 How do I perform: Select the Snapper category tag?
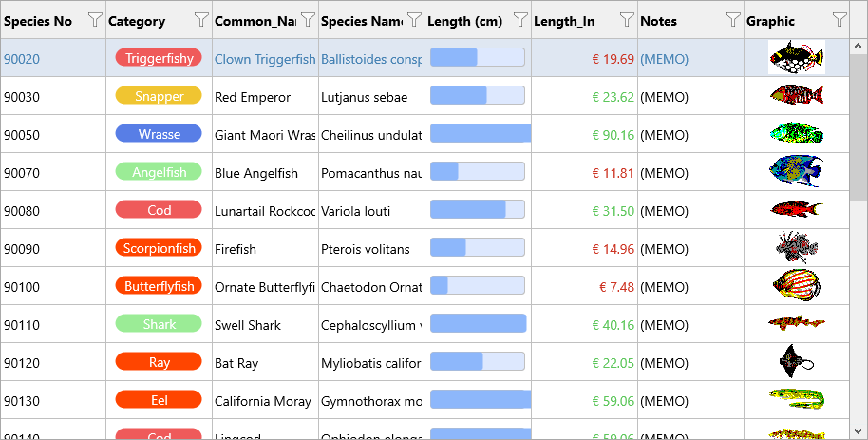pyautogui.click(x=159, y=95)
